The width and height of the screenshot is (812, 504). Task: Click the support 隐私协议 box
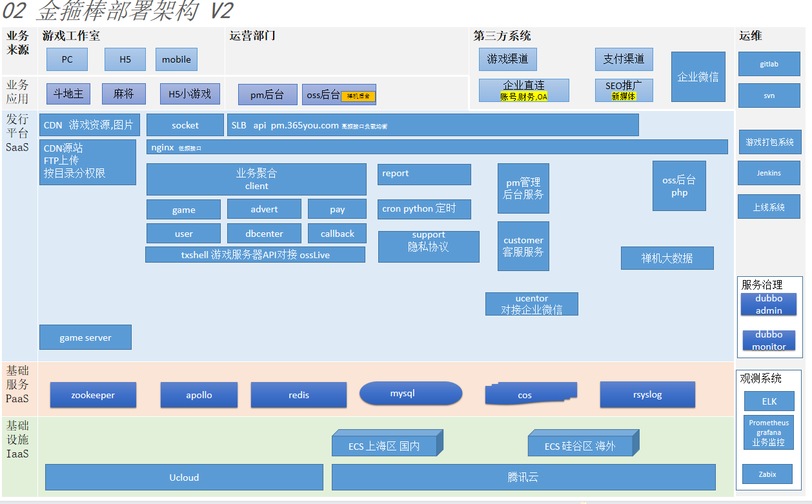click(429, 247)
